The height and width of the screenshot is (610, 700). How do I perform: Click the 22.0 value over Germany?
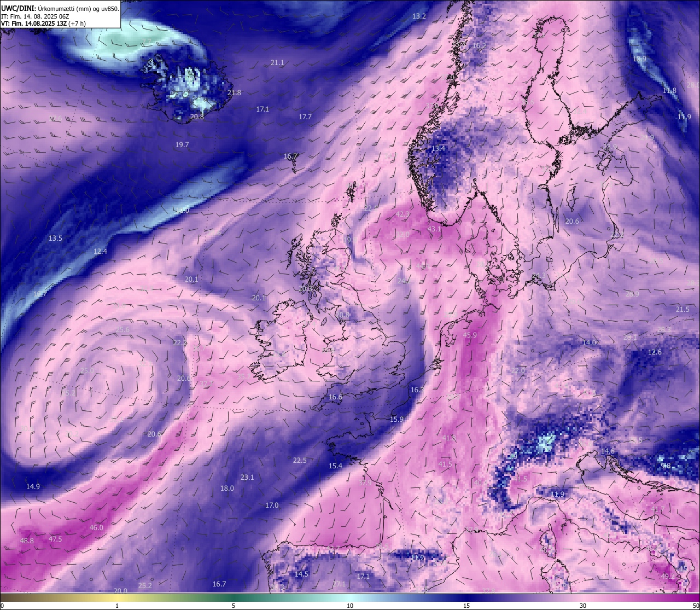(518, 371)
